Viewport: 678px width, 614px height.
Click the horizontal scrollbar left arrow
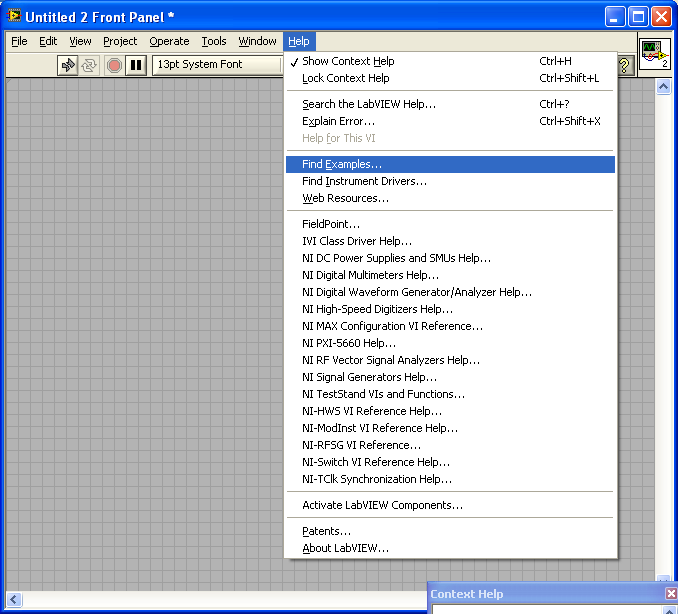(13, 600)
